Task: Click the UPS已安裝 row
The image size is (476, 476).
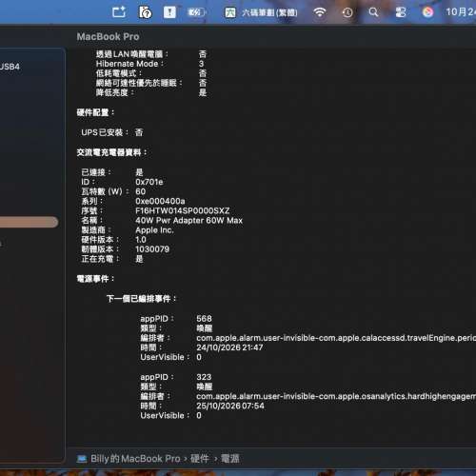Action: coord(112,132)
